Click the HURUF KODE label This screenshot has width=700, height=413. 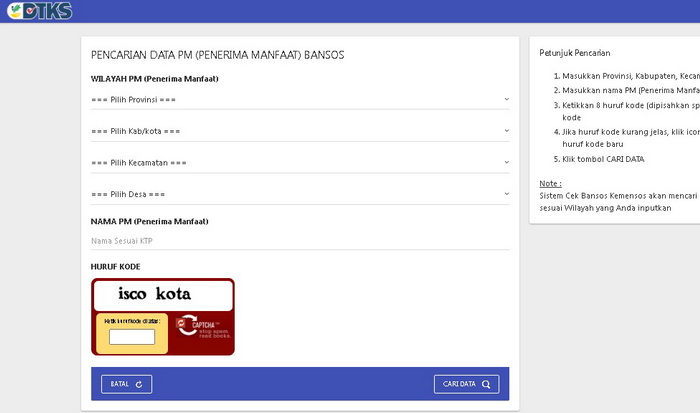point(116,267)
